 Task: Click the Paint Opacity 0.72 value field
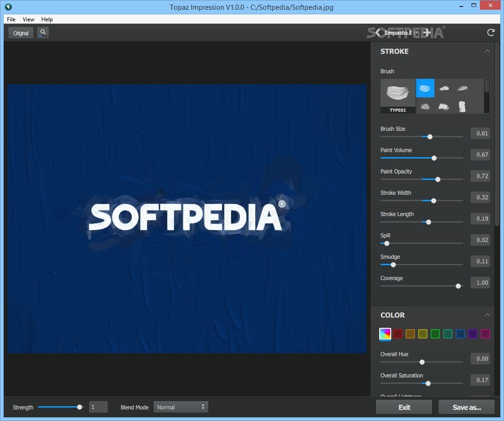pos(480,176)
